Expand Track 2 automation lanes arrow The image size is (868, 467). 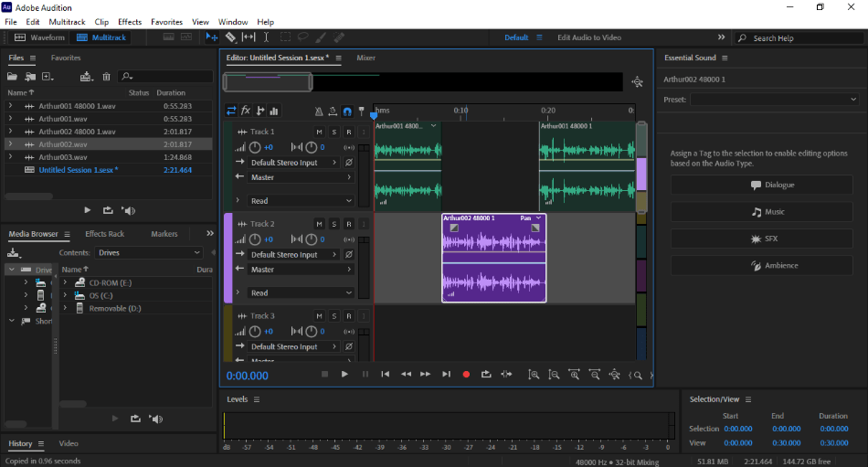pyautogui.click(x=238, y=292)
